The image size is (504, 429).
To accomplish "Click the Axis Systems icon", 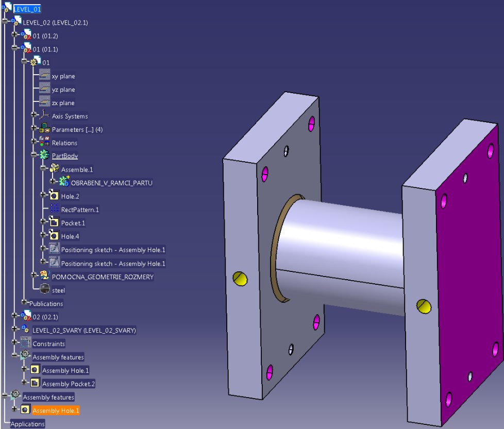I will [44, 115].
